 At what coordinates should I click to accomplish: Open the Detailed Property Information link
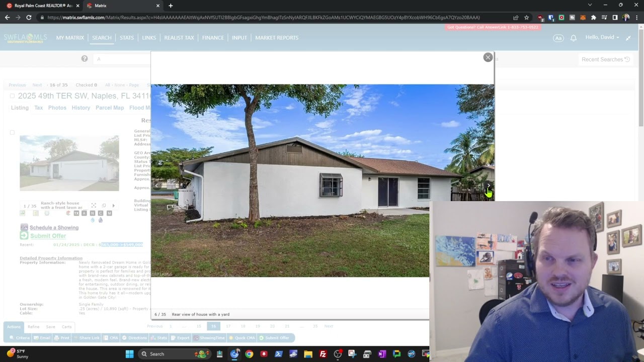coord(51,258)
